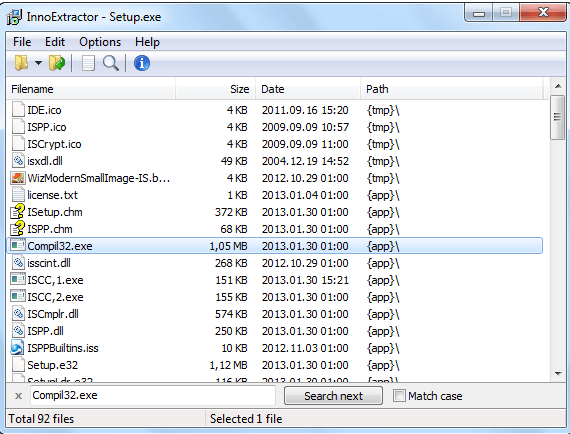570x434 pixels.
Task: Sort list by Size column header
Action: pos(216,89)
